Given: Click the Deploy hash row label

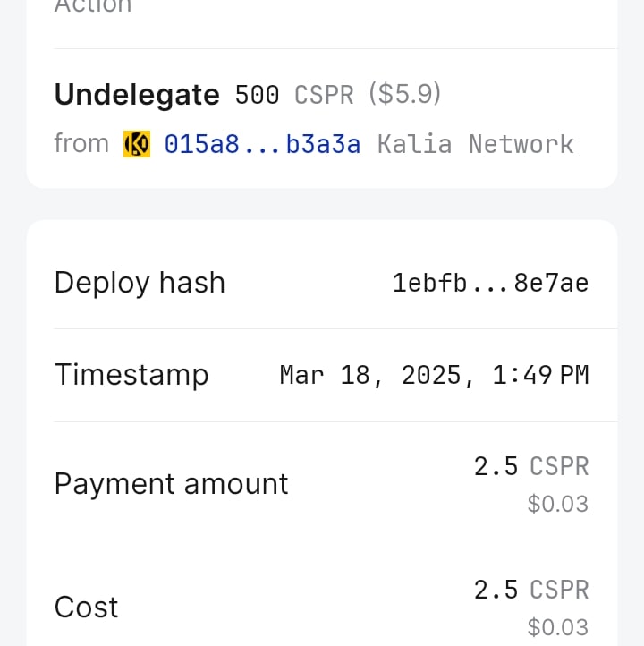Looking at the screenshot, I should pyautogui.click(x=140, y=283).
